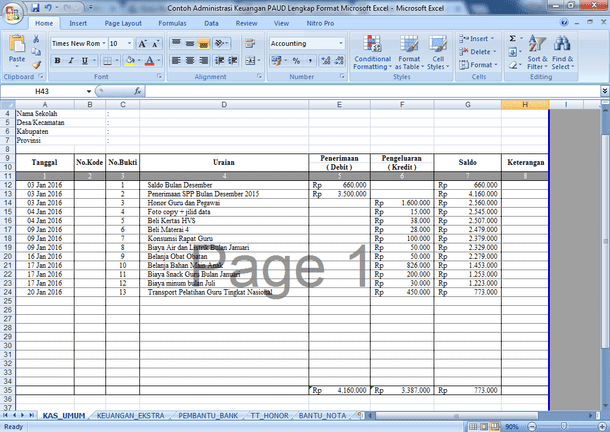Increase decimal places
The image size is (610, 432).
[x=326, y=61]
